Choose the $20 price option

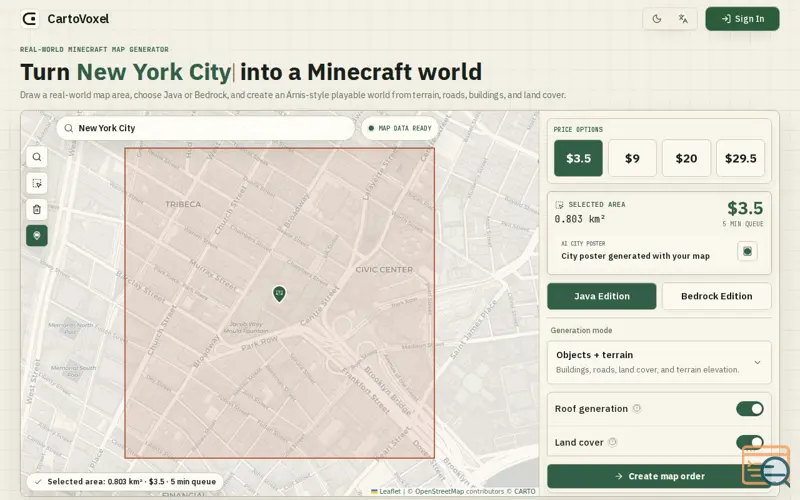(x=686, y=158)
